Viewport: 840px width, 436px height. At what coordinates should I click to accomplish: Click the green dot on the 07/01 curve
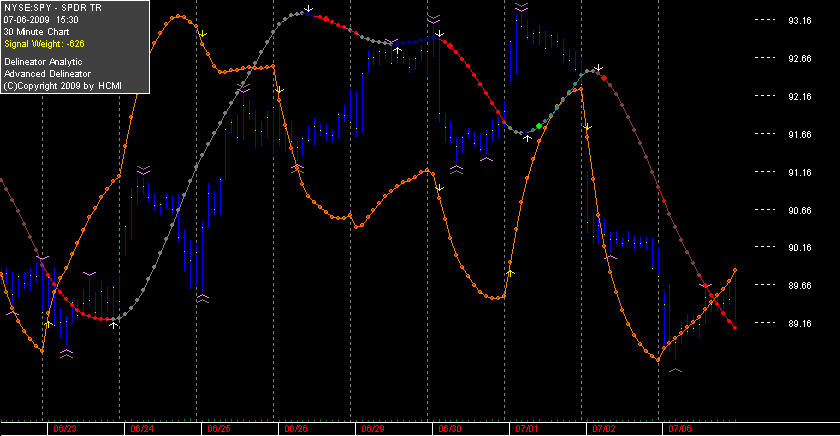539,126
